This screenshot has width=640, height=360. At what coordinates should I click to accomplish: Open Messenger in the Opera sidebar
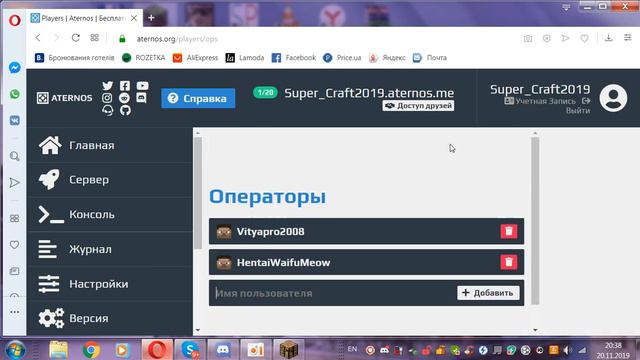pos(15,67)
